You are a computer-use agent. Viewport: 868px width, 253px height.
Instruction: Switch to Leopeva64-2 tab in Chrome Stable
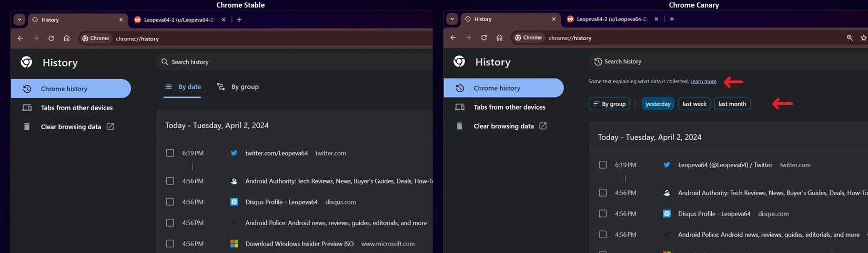coord(179,20)
